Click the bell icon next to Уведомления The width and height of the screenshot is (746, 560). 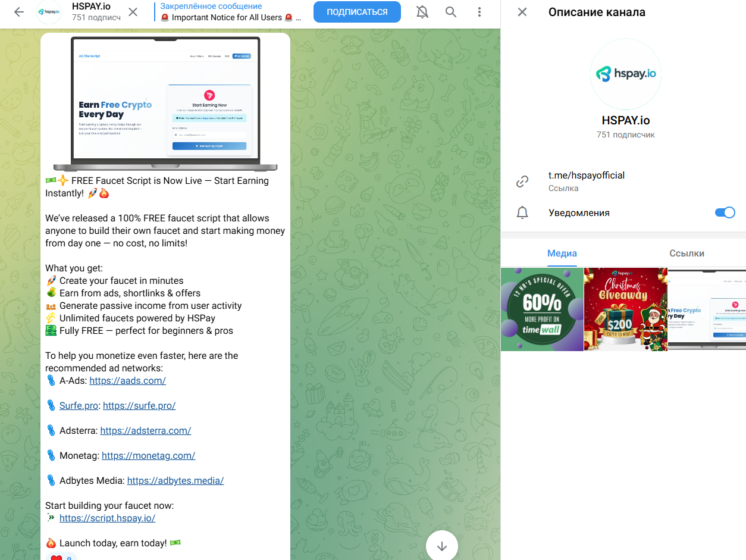pyautogui.click(x=522, y=212)
